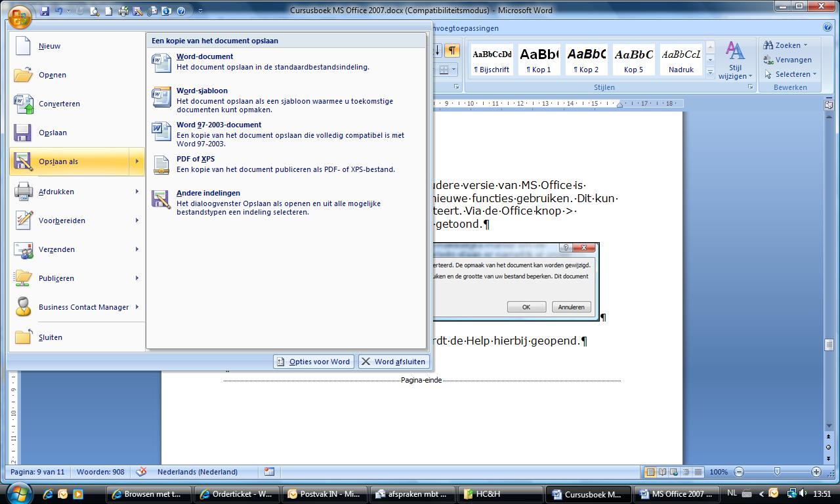
Task: Click the zoom in plus button
Action: coord(816,472)
